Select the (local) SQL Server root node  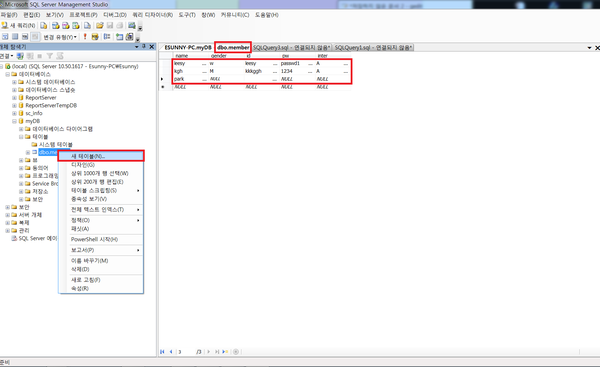pyautogui.click(x=75, y=66)
